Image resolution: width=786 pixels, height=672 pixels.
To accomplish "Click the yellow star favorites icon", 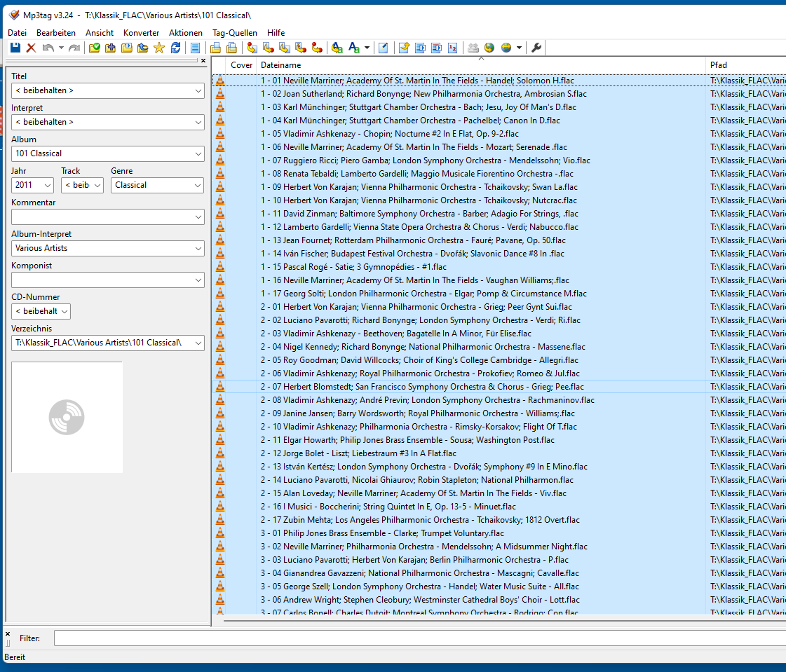I will (x=159, y=48).
